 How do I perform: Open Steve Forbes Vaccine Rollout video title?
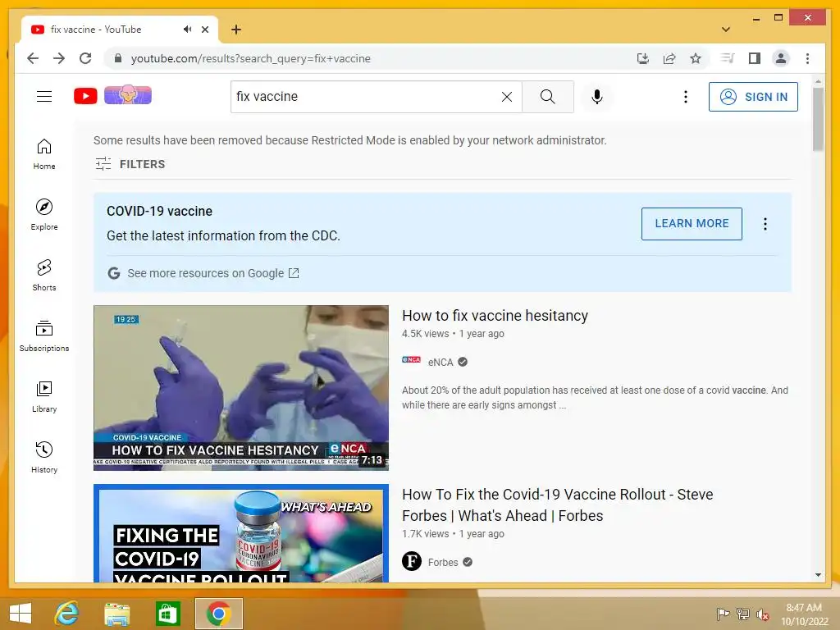coord(557,504)
